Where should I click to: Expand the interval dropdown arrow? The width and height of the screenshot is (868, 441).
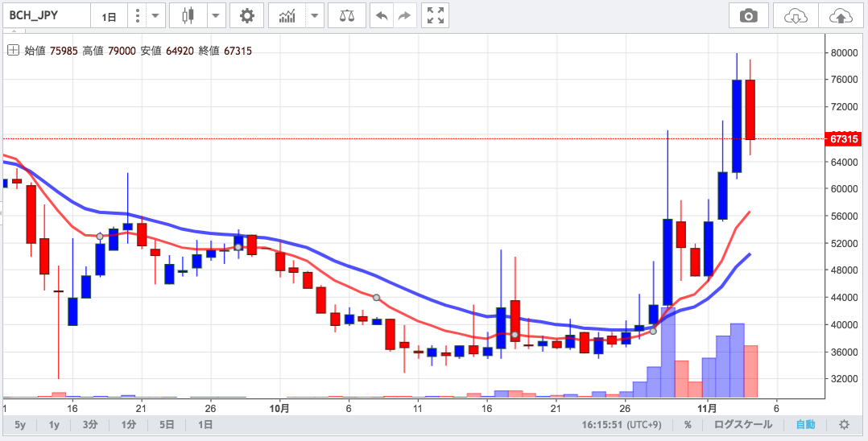pyautogui.click(x=155, y=16)
